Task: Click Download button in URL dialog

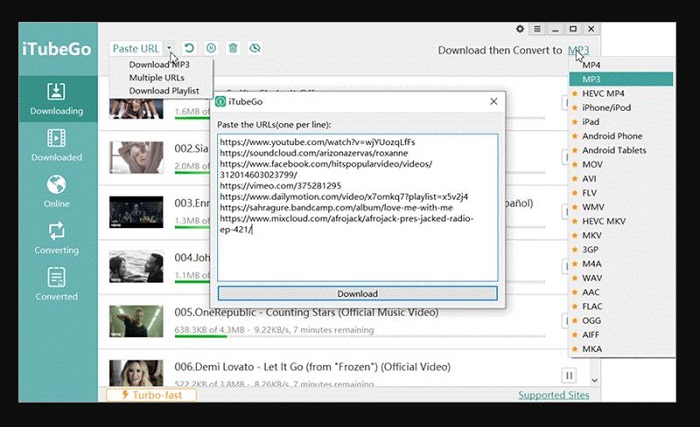Action: (358, 294)
